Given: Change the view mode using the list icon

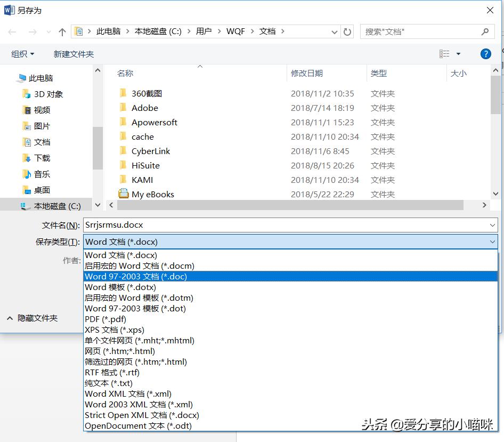Looking at the screenshot, I should pyautogui.click(x=445, y=53).
